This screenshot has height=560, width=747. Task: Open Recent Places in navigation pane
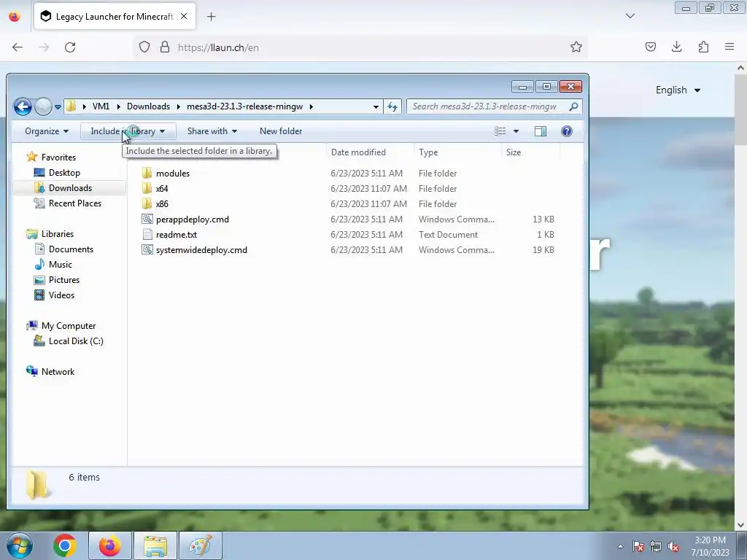tap(75, 203)
